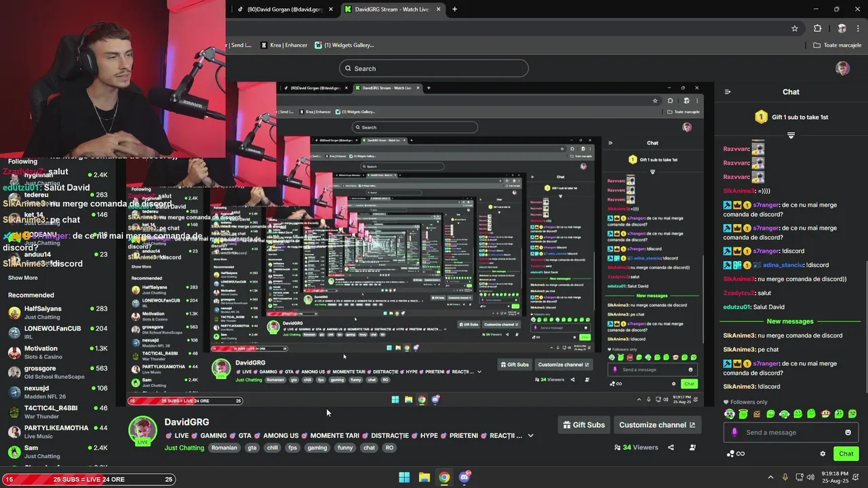Open the profile avatar menu top right
The image size is (868, 488).
[x=842, y=68]
